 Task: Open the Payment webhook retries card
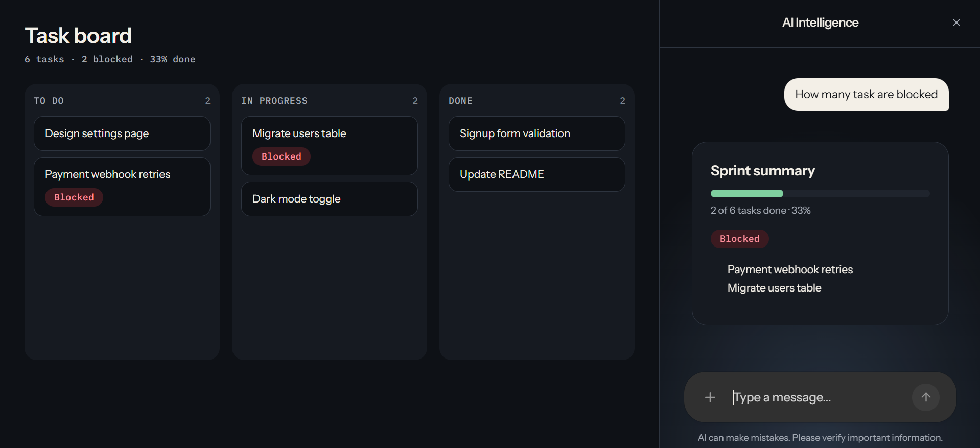[122, 187]
